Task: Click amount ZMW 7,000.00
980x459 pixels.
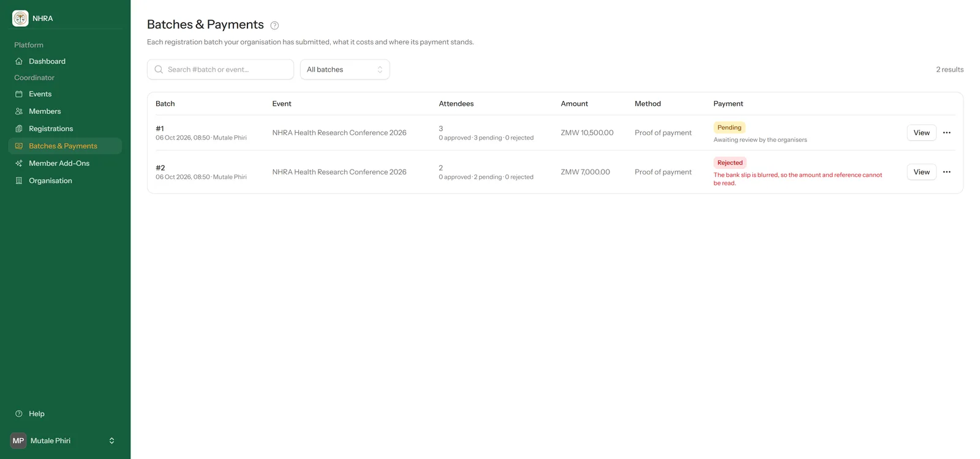Action: [x=586, y=172]
